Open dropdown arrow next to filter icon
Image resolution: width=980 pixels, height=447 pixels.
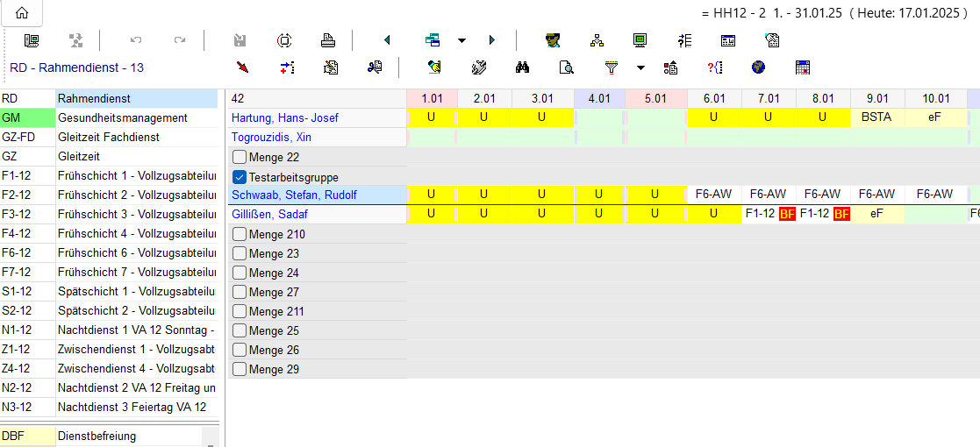pos(640,67)
